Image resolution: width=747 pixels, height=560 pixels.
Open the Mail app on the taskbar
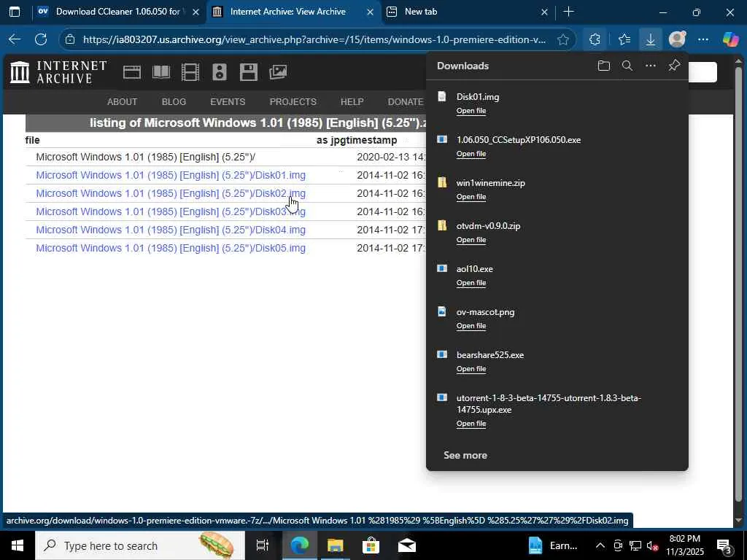click(407, 545)
